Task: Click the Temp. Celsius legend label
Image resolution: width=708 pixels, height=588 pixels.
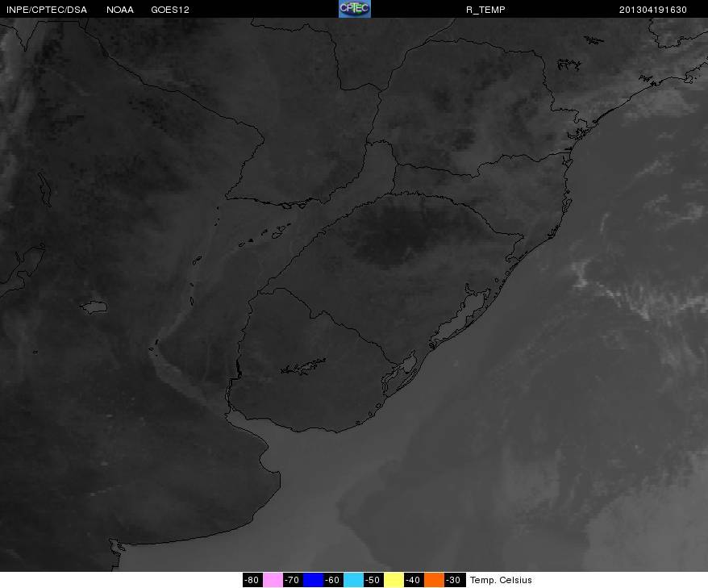Action: [501, 580]
